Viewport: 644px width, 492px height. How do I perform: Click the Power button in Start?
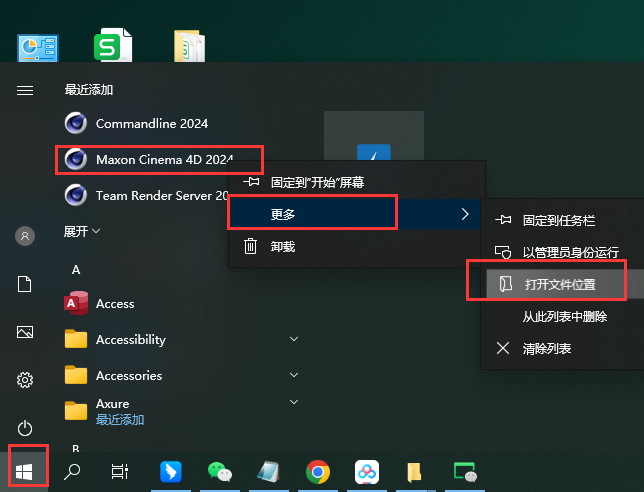25,428
